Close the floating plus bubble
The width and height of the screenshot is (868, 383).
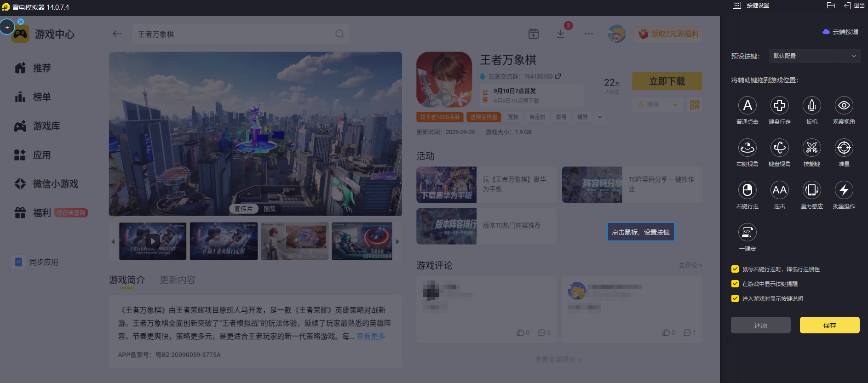coord(21,22)
